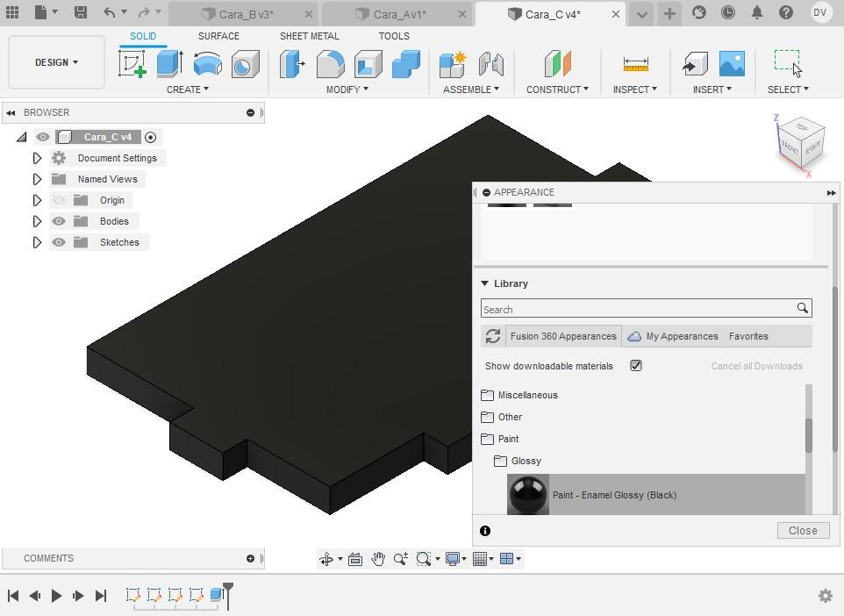The image size is (844, 616).
Task: Open the ASSEMBLE dropdown menu
Action: point(471,90)
